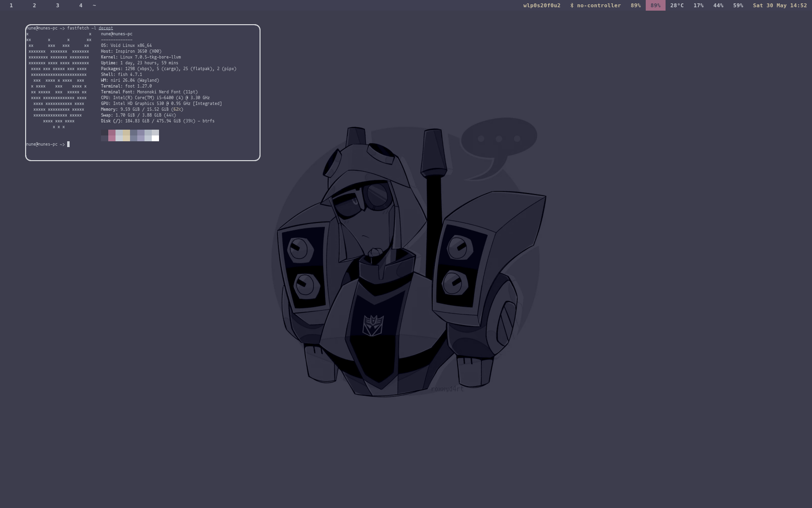812x508 pixels.
Task: Click the 'Terminal Font: Mononoki Nerd Font' line
Action: 149,92
